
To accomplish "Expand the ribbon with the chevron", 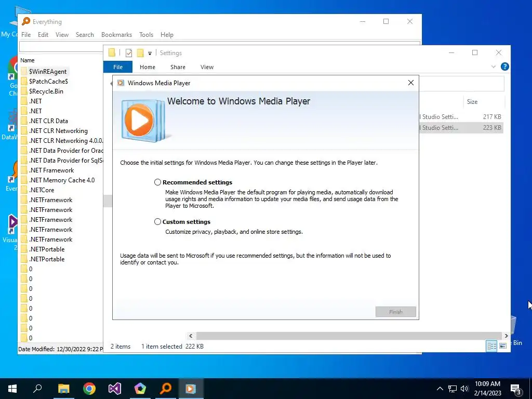I will (494, 66).
